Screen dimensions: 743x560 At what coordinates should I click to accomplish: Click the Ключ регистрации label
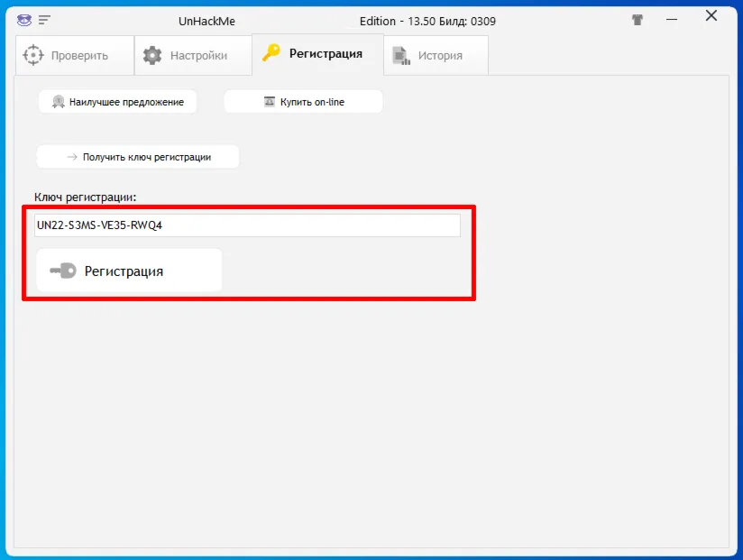click(86, 197)
